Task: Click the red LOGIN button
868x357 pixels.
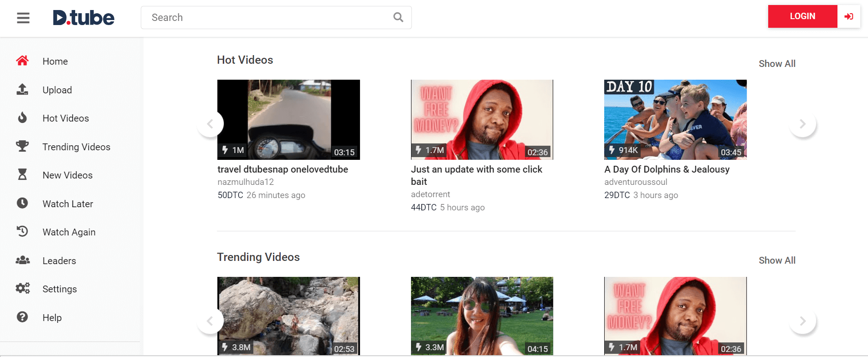Action: click(x=802, y=16)
